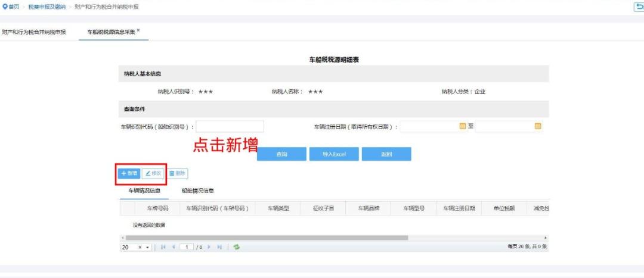644x278 pixels.
Task: Click the horizontal scrollbar under the table
Action: tap(267, 238)
